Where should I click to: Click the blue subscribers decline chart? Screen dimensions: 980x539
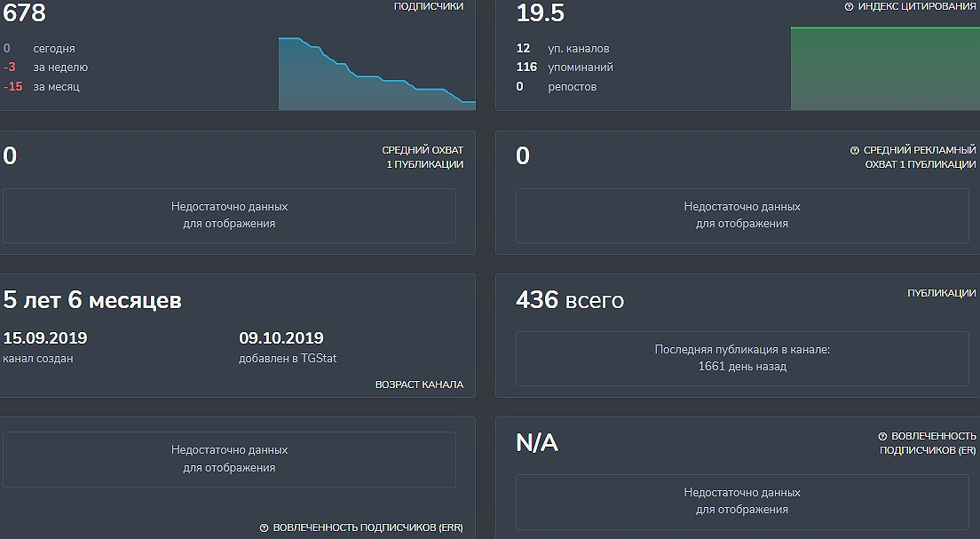coord(376,80)
